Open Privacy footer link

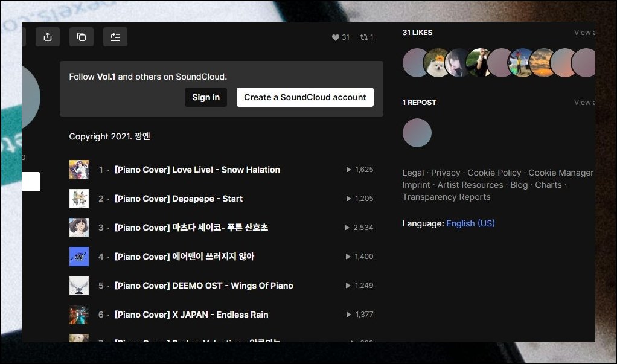click(x=446, y=173)
